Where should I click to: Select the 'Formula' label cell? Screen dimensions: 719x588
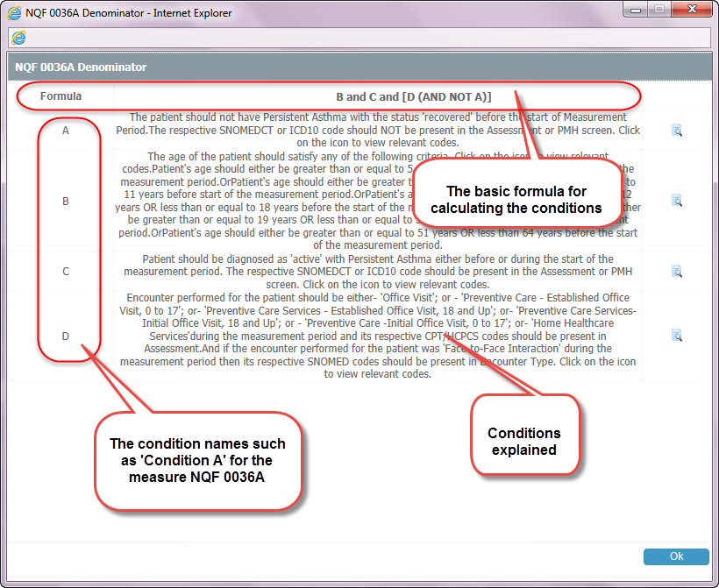click(x=61, y=96)
